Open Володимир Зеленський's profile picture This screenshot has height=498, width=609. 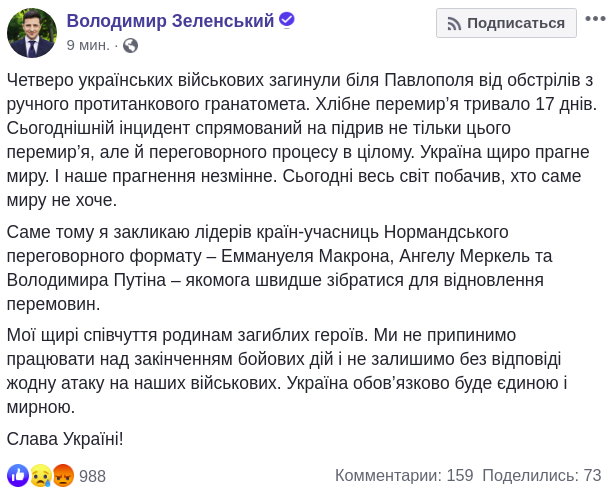point(32,33)
